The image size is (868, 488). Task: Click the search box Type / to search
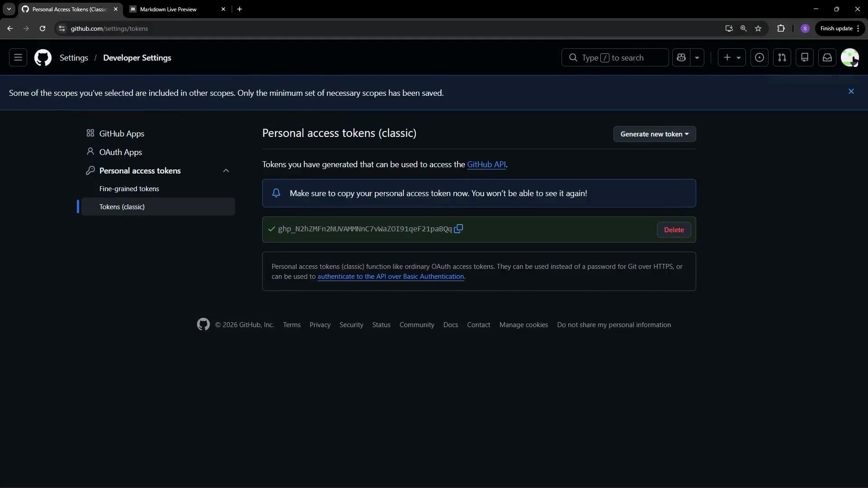tap(615, 57)
